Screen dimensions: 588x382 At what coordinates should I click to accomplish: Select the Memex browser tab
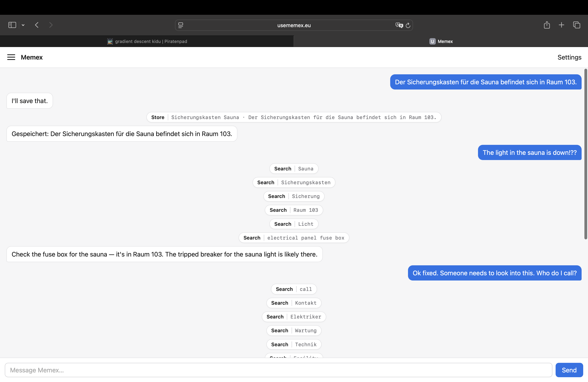(x=441, y=41)
